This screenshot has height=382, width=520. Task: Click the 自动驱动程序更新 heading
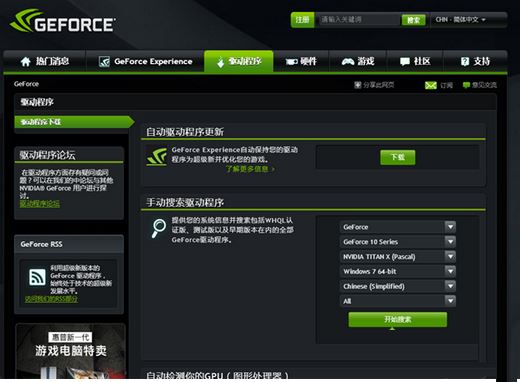point(185,132)
